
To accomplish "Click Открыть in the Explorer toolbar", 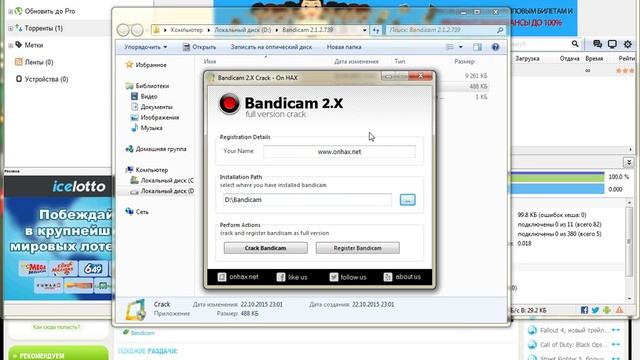I will click(x=199, y=47).
